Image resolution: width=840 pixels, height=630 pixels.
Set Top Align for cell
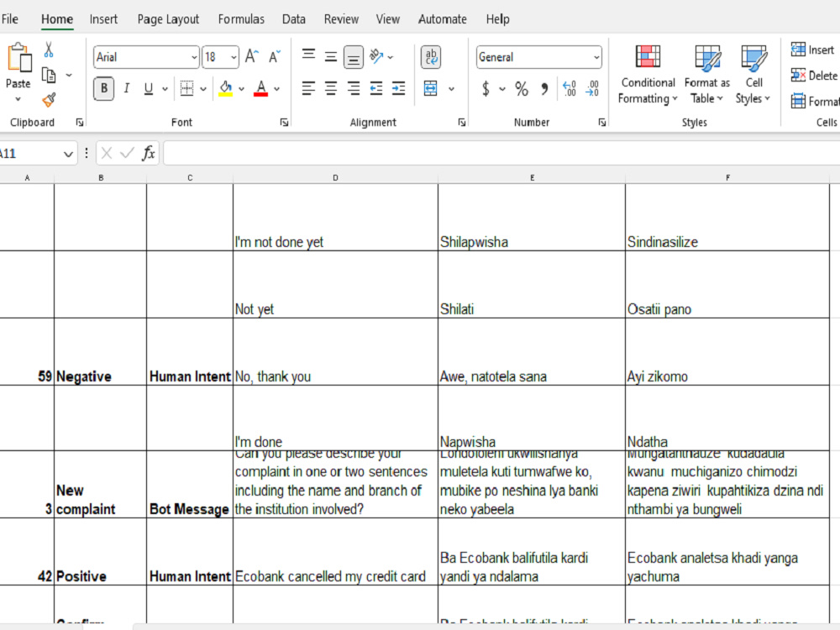308,56
